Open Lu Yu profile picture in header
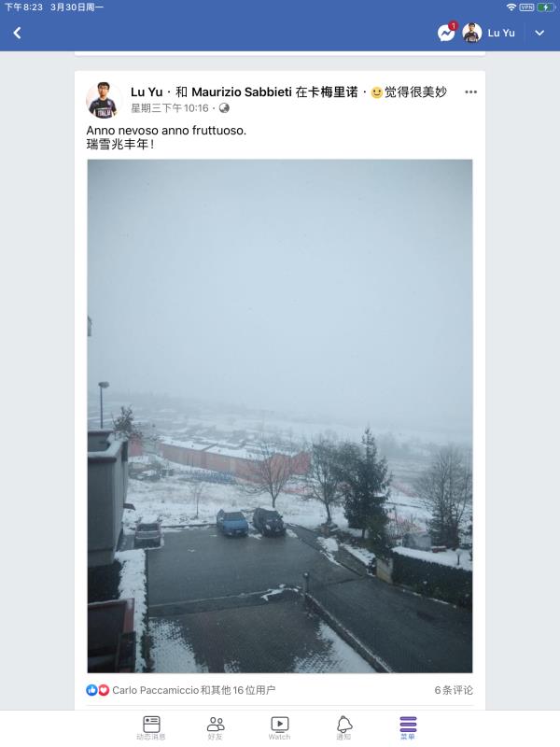The height and width of the screenshot is (747, 560). (x=472, y=33)
